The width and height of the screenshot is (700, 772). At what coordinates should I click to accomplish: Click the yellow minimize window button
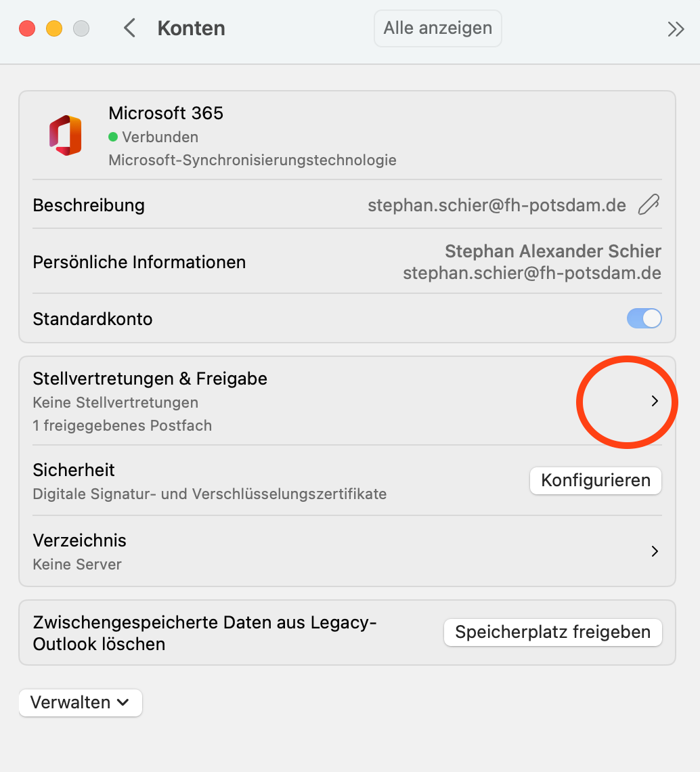tap(54, 28)
